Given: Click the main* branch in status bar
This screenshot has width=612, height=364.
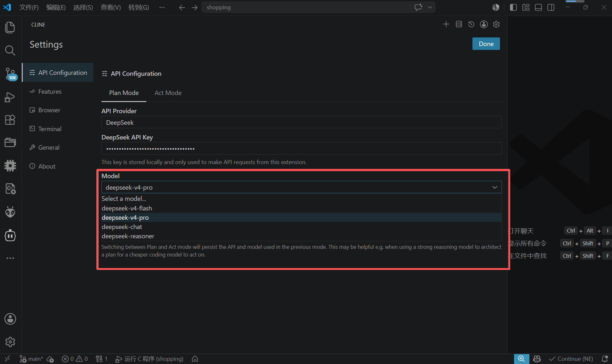Looking at the screenshot, I should [x=31, y=359].
